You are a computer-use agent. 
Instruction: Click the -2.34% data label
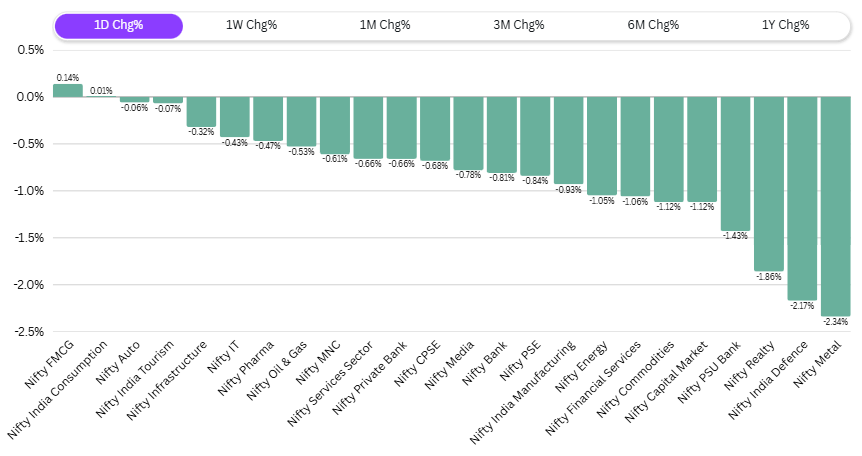[835, 321]
